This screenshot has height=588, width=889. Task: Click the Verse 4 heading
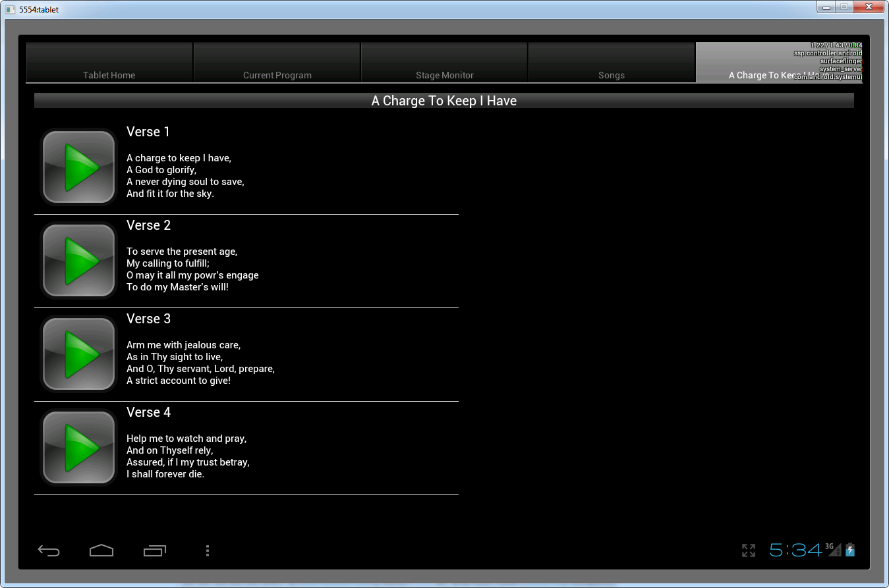pyautogui.click(x=148, y=412)
